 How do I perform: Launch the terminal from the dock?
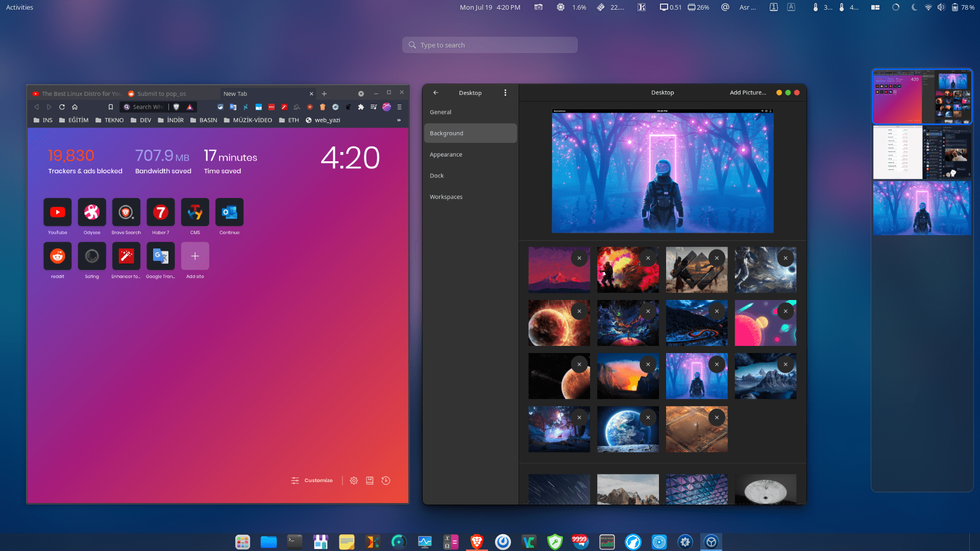pyautogui.click(x=295, y=542)
